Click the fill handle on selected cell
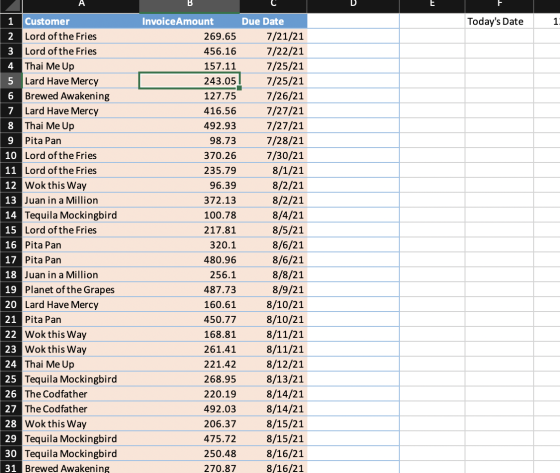 pos(239,88)
